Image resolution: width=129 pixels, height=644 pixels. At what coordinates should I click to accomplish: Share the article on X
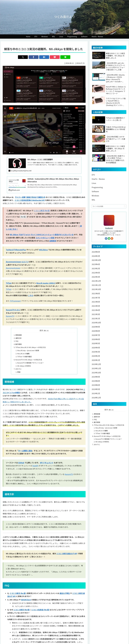23,57
